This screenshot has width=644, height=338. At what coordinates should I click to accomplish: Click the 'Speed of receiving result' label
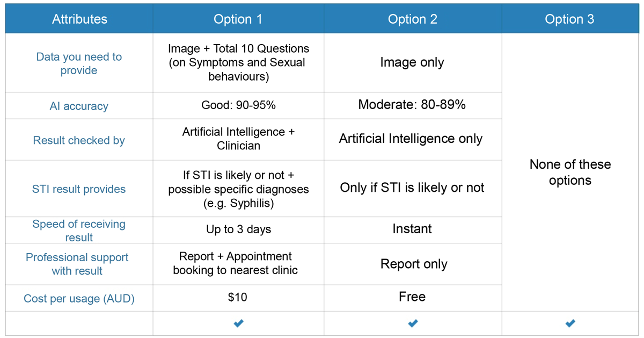coord(79,231)
